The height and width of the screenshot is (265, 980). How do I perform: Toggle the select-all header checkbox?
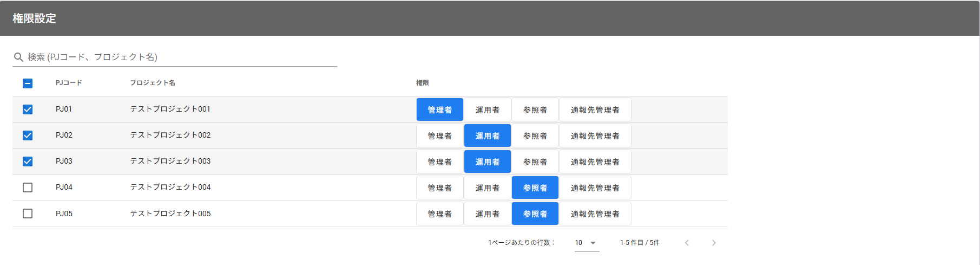[28, 83]
